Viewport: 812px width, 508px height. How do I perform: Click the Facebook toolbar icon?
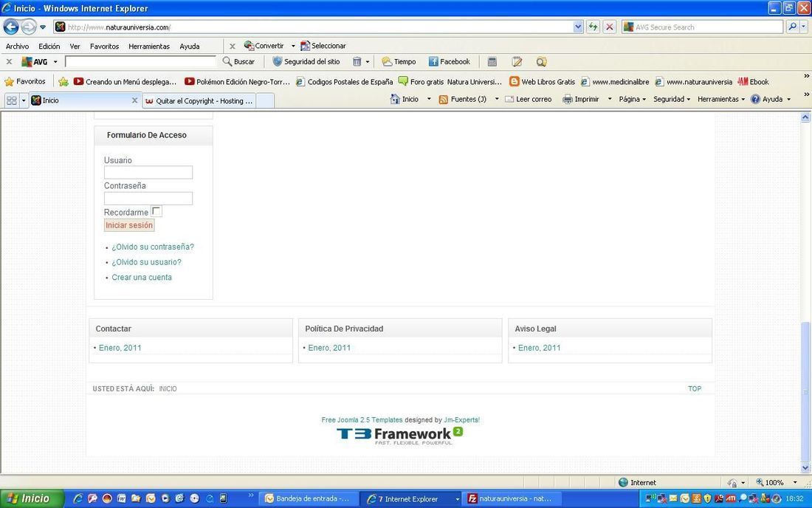coord(433,61)
